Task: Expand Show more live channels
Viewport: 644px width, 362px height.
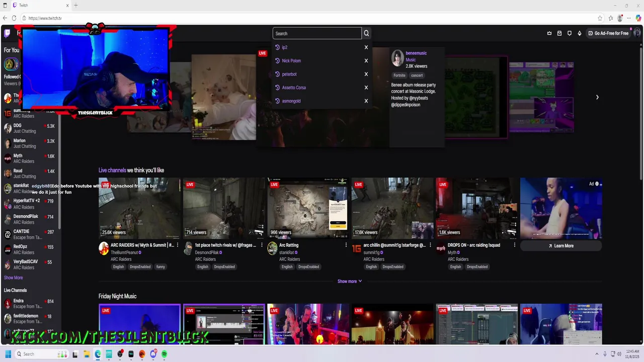Action: pos(350,281)
